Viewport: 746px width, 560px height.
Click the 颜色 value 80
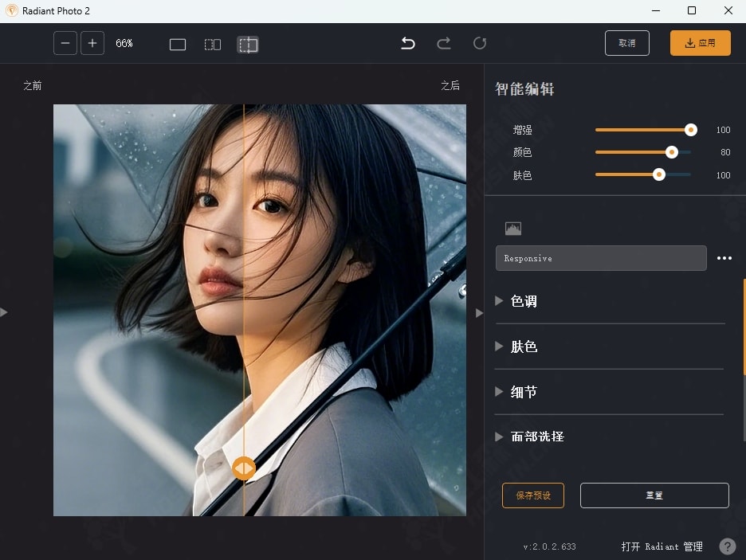pyautogui.click(x=725, y=152)
